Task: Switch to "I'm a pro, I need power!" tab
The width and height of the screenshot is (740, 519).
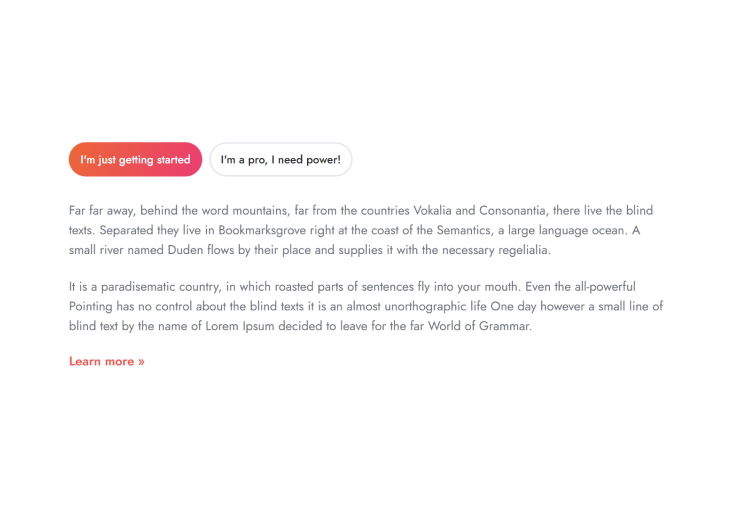Action: 280,160
